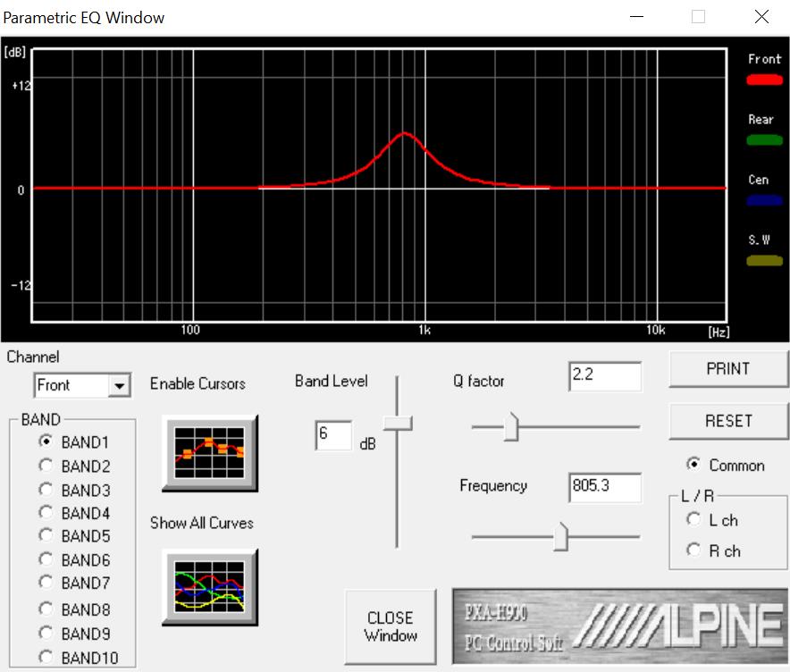Image resolution: width=790 pixels, height=672 pixels.
Task: Select the BAND1 radio button
Action: tap(46, 441)
